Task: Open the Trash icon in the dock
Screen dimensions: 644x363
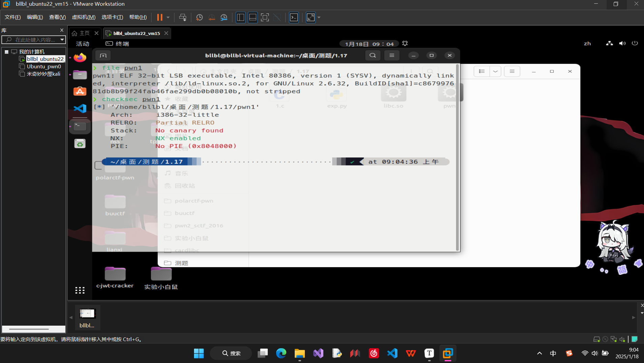Action: (80, 144)
